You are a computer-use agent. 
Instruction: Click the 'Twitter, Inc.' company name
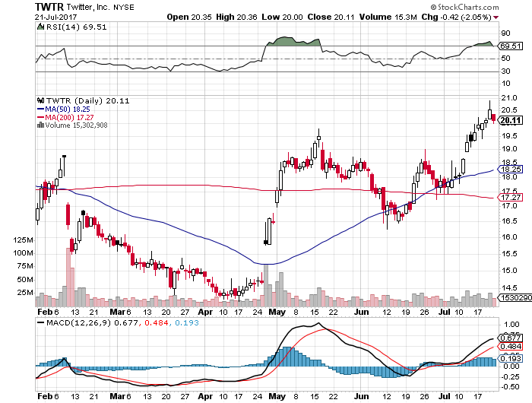pos(89,7)
